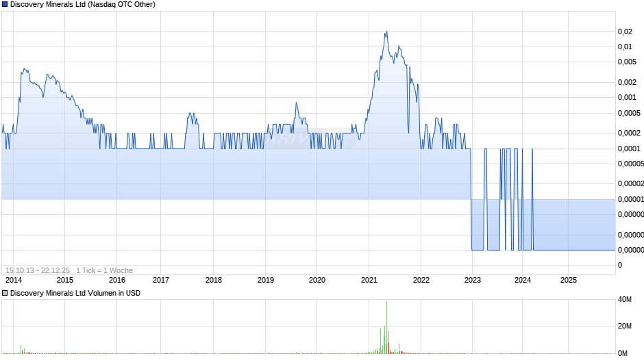Click the chart title 'Discovery Minerals Ltd (Nasdaq OTC Other)'
The image size is (644, 360).
tap(82, 5)
